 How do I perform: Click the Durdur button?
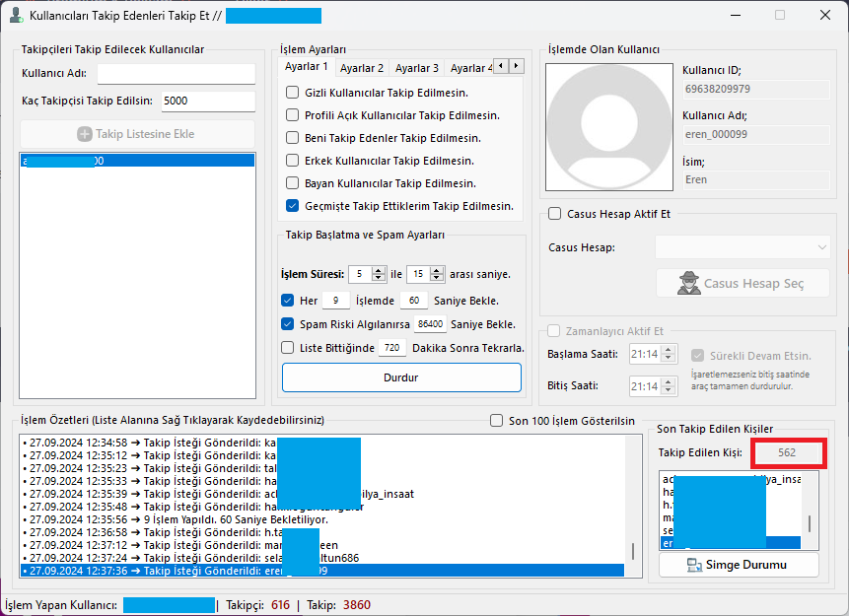click(x=401, y=377)
